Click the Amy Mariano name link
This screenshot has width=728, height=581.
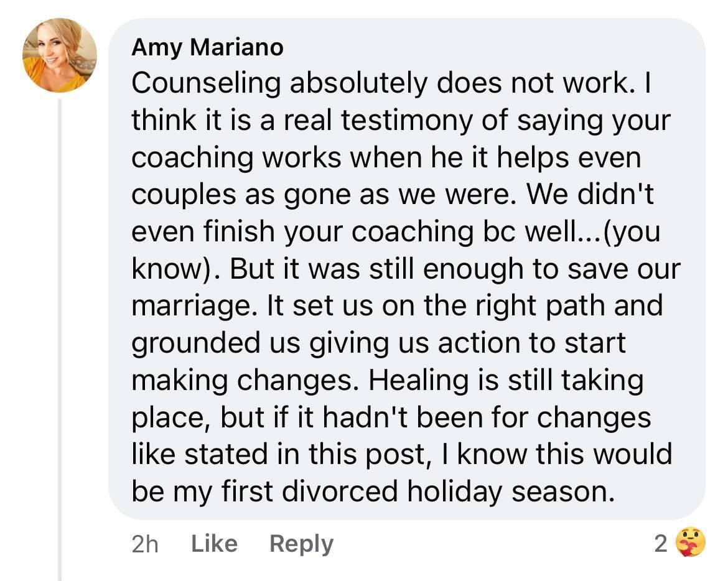[x=207, y=47]
